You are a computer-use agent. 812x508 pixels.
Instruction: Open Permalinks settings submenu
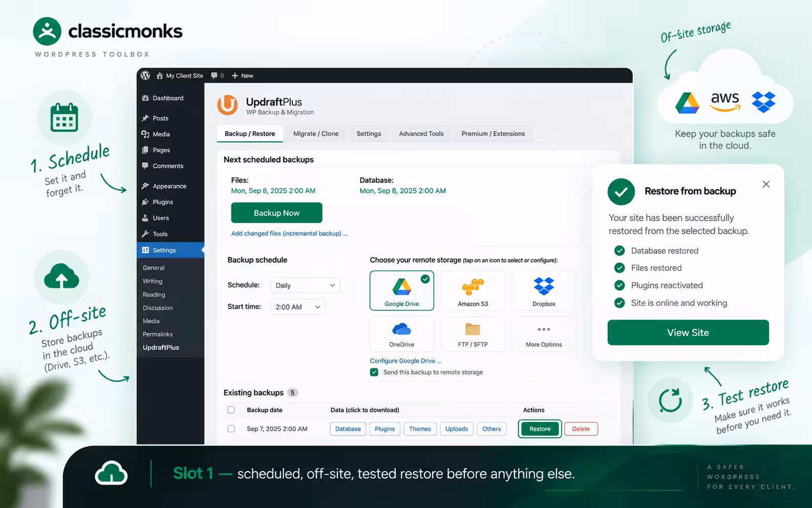(x=158, y=334)
